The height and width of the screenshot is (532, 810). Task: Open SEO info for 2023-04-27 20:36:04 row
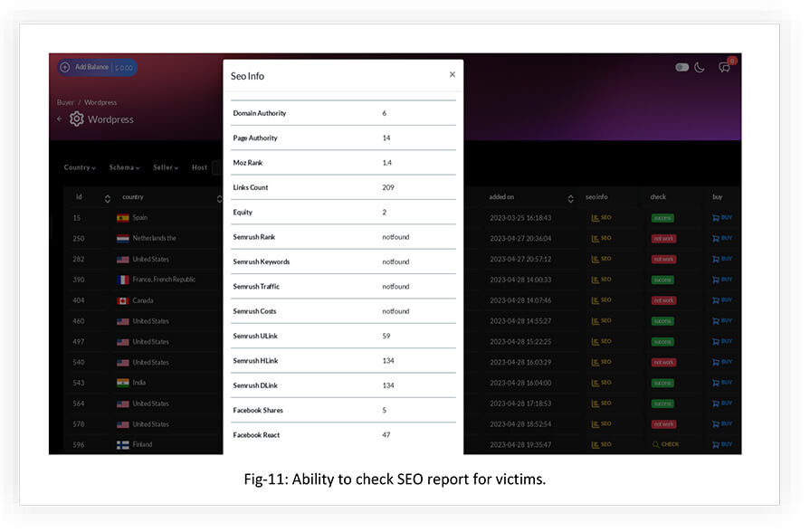tap(601, 239)
